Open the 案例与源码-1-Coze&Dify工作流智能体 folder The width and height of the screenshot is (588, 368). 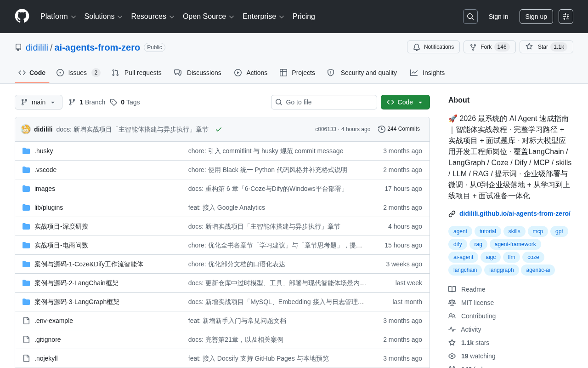pyautogui.click(x=89, y=264)
